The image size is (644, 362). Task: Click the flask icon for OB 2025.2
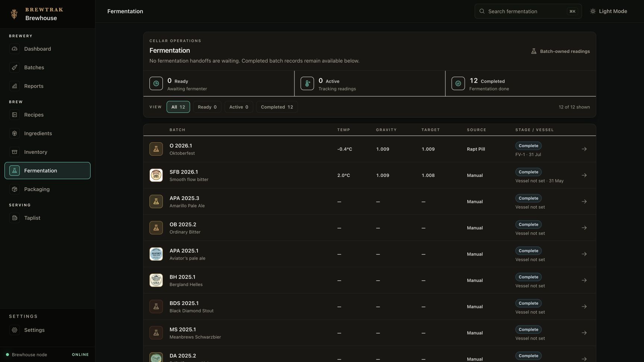click(x=156, y=228)
